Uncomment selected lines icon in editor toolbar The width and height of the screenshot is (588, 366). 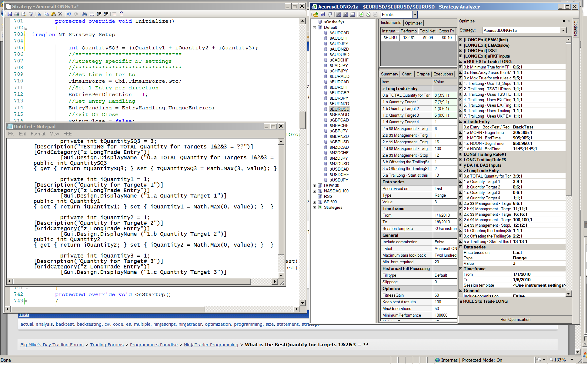point(122,14)
